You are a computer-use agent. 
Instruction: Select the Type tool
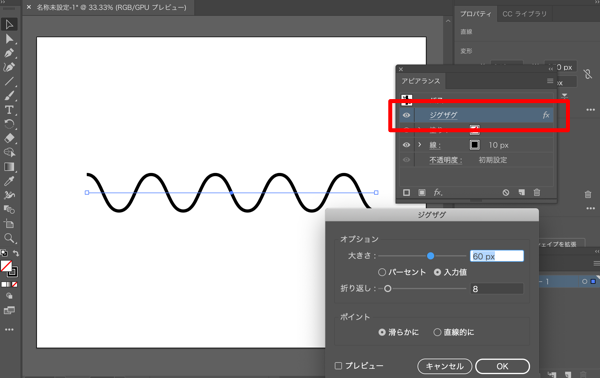(9, 110)
